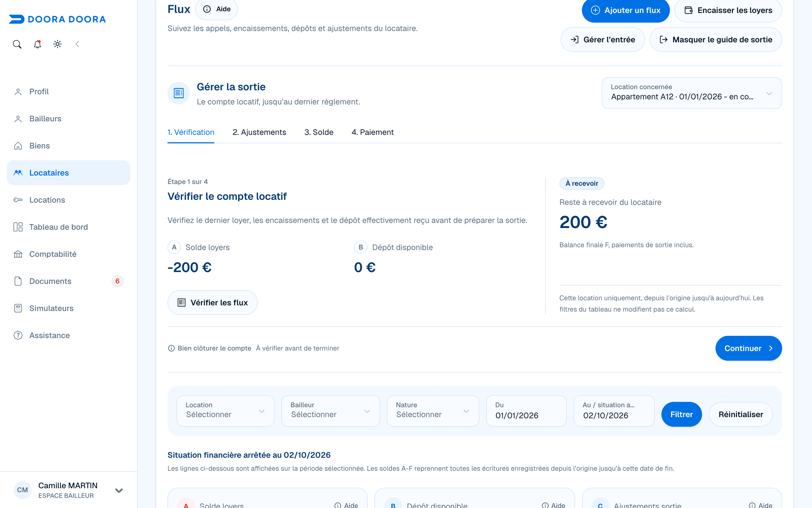Switch to the 2. Ajustements tab
This screenshot has width=812, height=508.
click(259, 132)
